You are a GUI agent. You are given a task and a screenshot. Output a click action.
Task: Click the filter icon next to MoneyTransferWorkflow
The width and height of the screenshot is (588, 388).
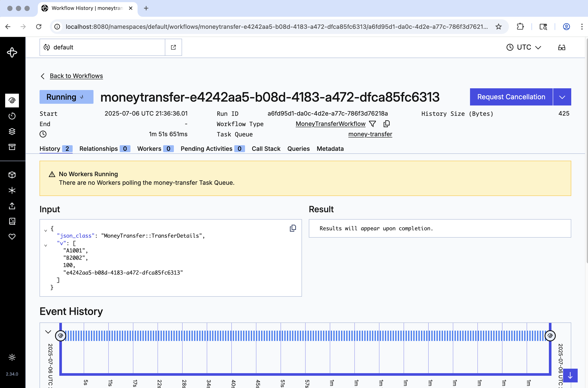[x=372, y=124]
